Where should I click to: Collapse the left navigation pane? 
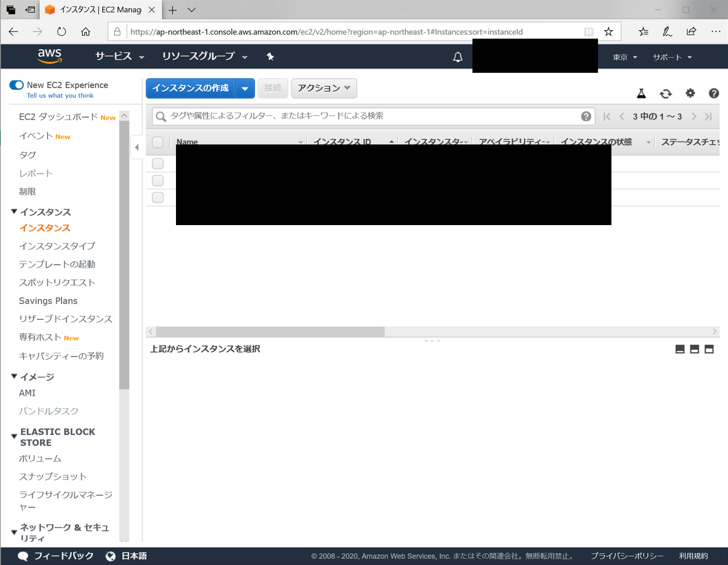tap(137, 147)
